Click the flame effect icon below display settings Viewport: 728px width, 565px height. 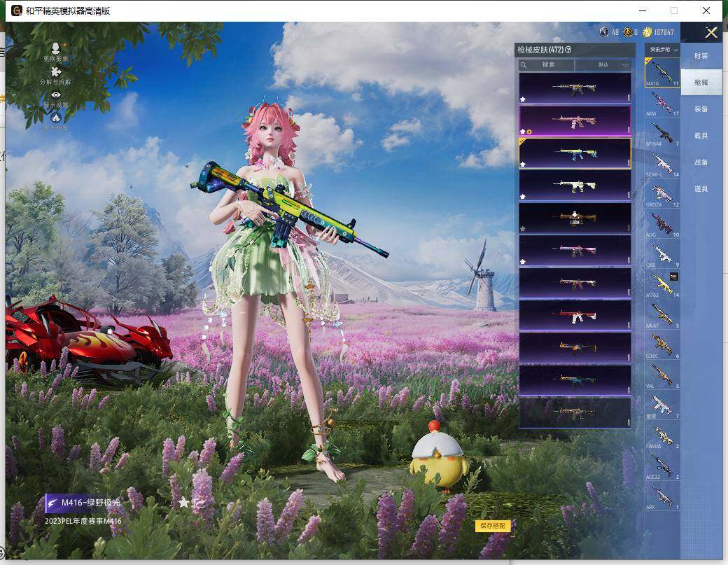[56, 117]
